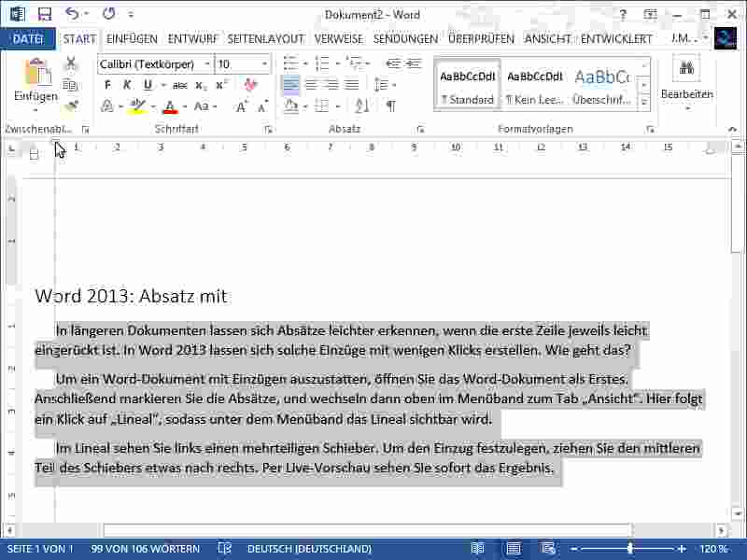Open Schriftart dialog launcher

click(x=268, y=130)
